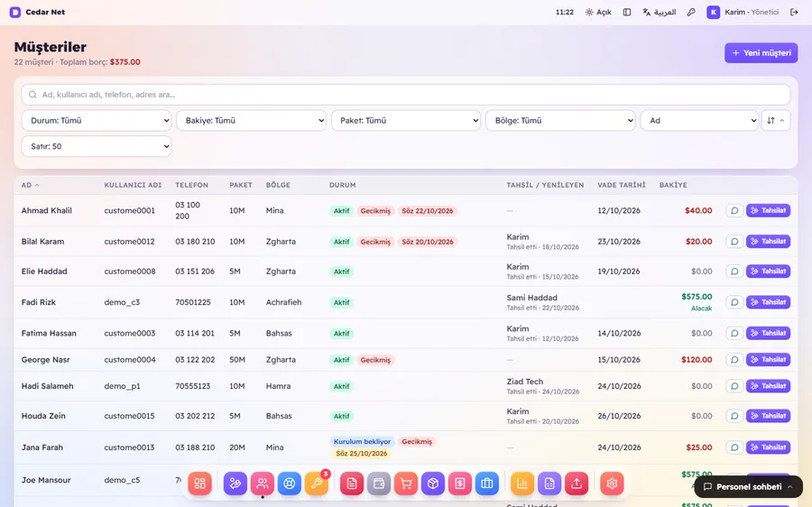Image resolution: width=812 pixels, height=507 pixels.
Task: Click the total debt $375.00
Action: (125, 62)
